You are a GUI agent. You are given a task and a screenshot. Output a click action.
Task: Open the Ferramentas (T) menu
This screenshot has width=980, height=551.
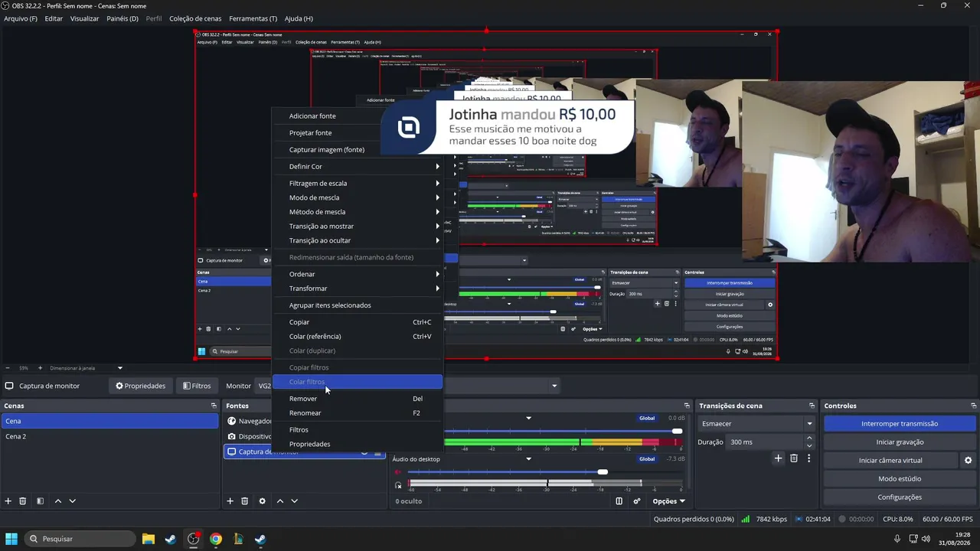coord(253,18)
